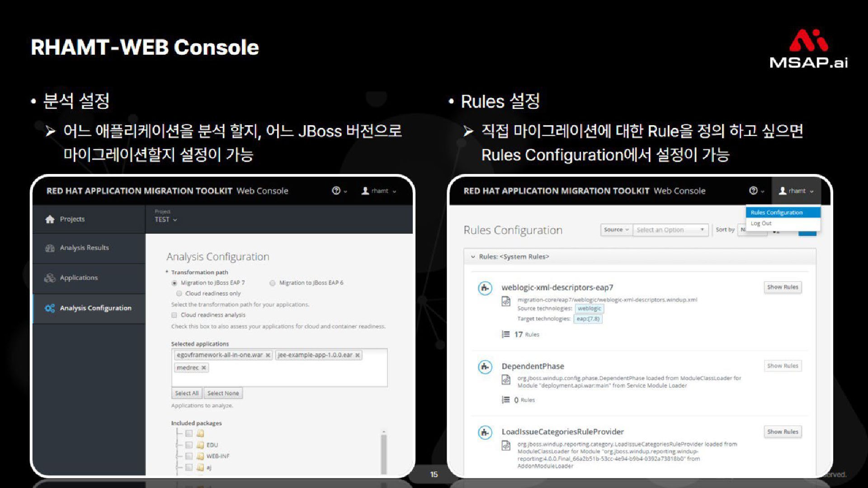Choose Rules Configuration from user menu
Viewport: 868px width, 488px height.
click(x=783, y=212)
